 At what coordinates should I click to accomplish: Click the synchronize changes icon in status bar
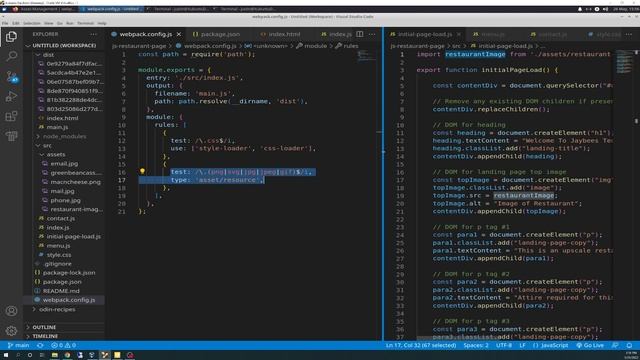click(x=40, y=345)
